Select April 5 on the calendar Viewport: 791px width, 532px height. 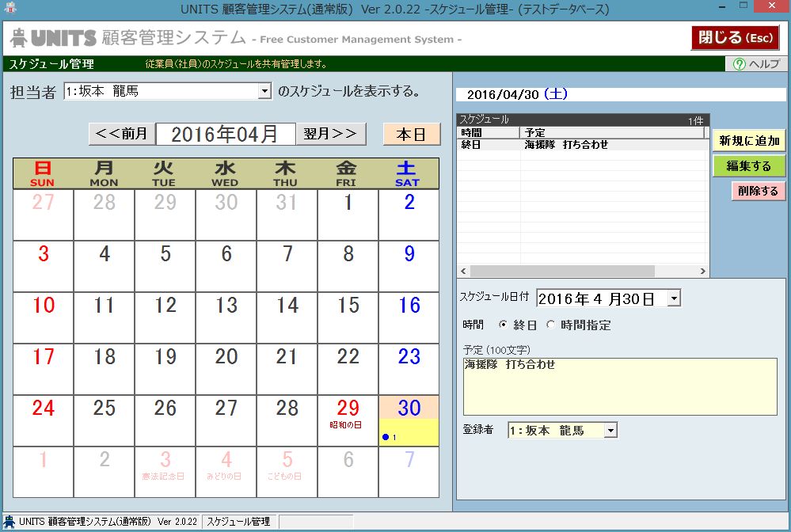point(165,266)
